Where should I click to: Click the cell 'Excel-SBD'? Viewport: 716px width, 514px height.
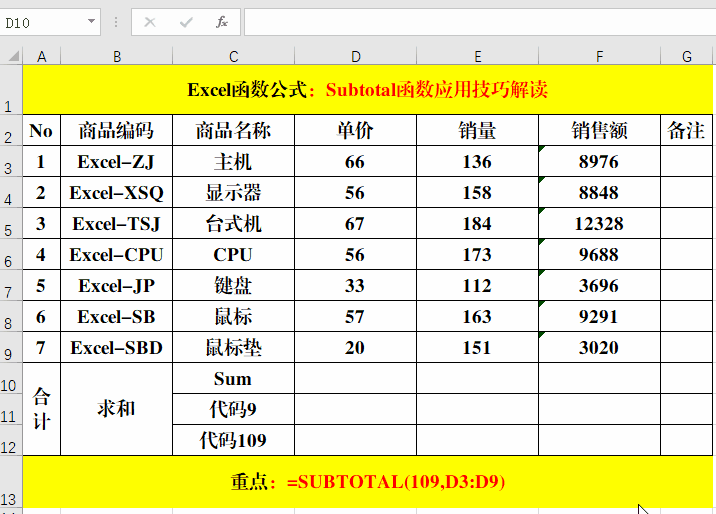coord(116,347)
